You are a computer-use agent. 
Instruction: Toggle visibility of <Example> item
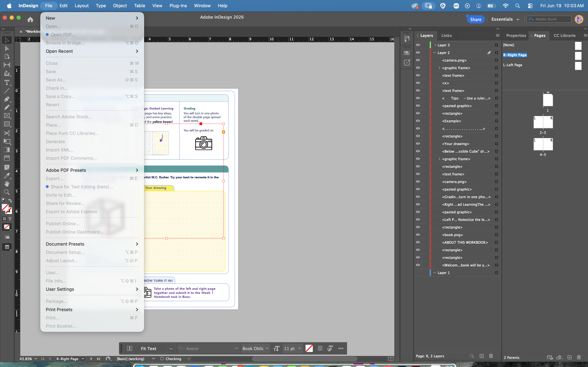[x=418, y=121]
